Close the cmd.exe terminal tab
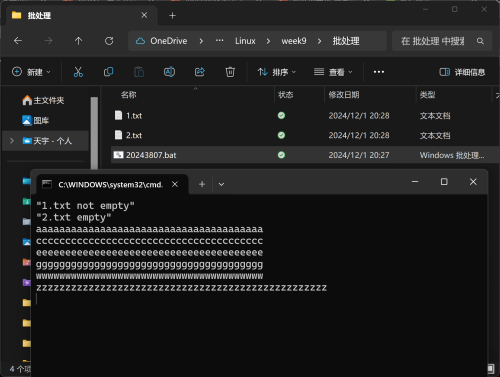Viewport: 500px width, 377px height. [175, 184]
